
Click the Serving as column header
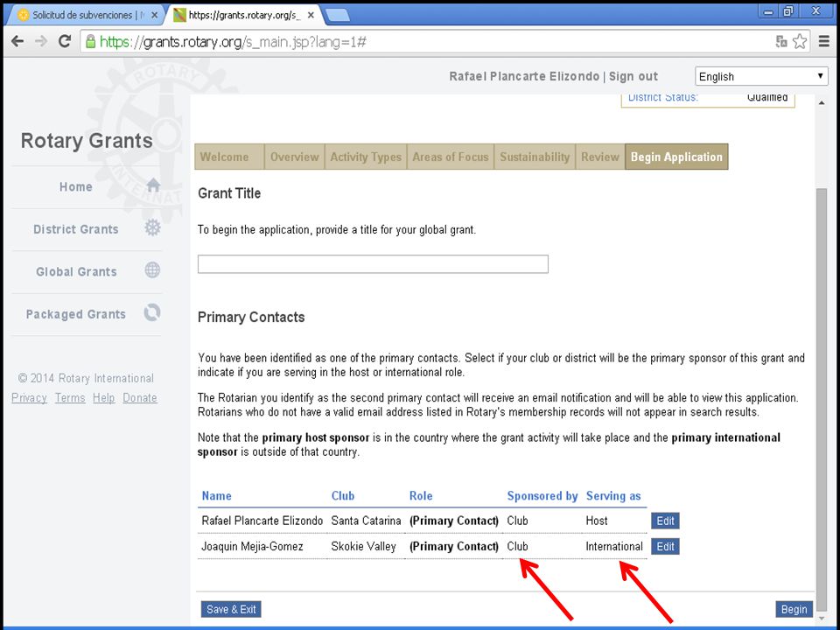pos(613,496)
